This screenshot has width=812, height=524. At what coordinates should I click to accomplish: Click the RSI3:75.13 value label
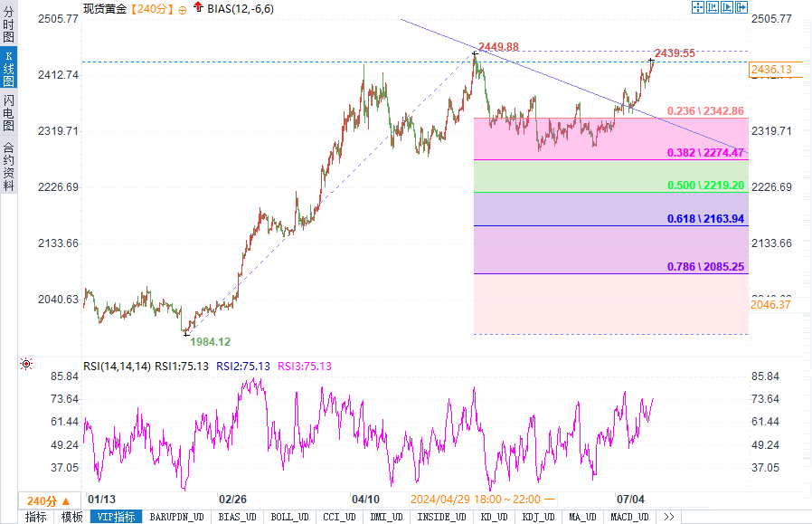point(305,367)
